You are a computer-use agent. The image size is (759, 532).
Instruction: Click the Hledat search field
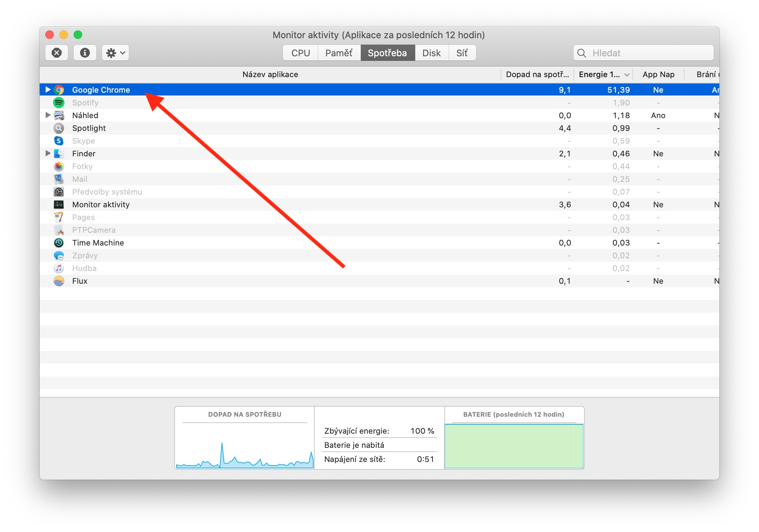648,53
